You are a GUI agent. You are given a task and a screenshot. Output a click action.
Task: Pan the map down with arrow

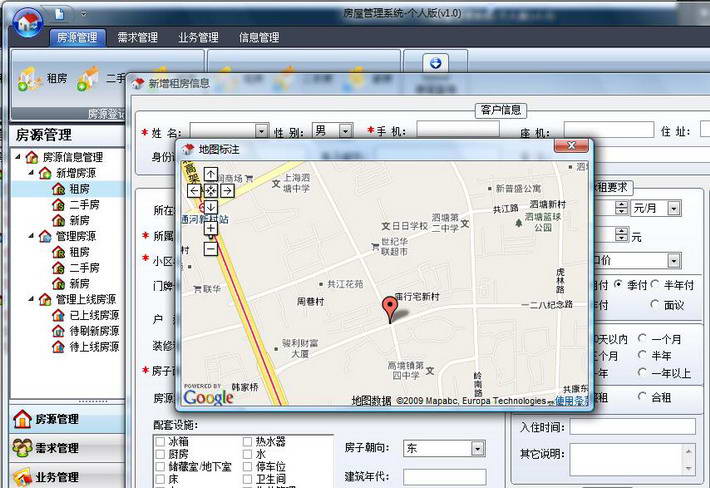pos(211,207)
